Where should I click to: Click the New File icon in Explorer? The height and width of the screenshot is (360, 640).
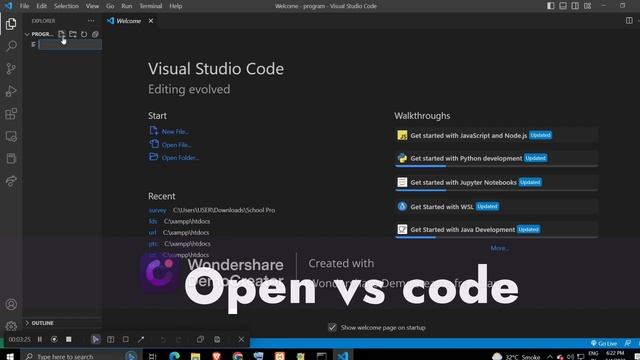coord(61,34)
